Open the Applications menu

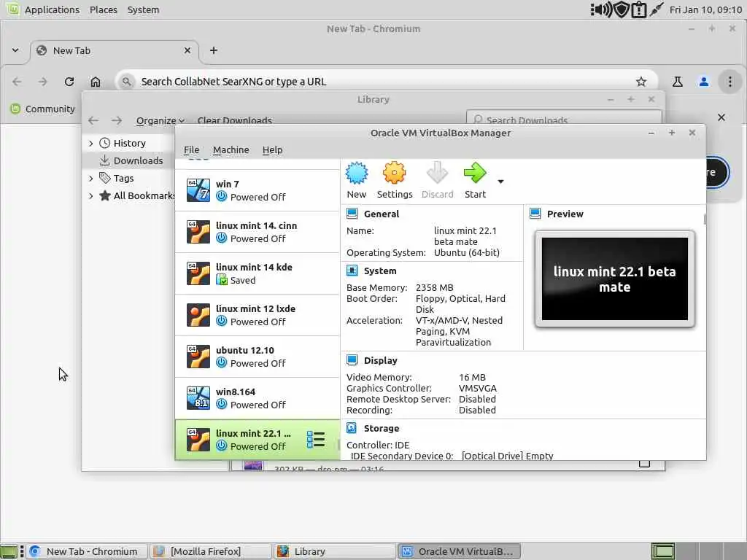pos(52,9)
